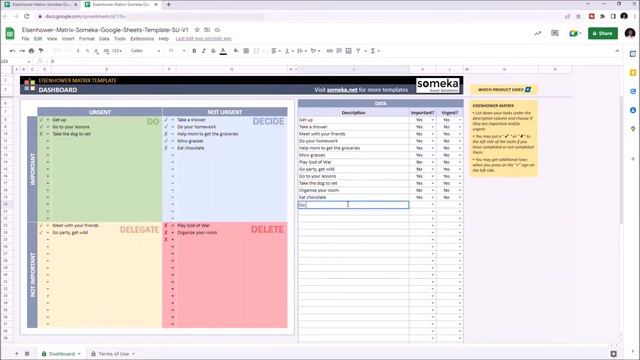This screenshot has width=640, height=360.
Task: Open the Dashboard sheet tab menu arrow
Action: point(79,354)
